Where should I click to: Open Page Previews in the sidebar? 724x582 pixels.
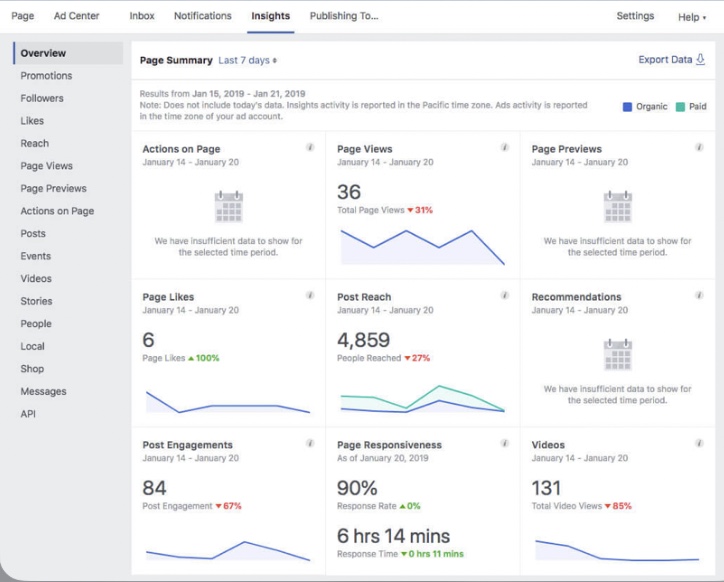coord(53,188)
